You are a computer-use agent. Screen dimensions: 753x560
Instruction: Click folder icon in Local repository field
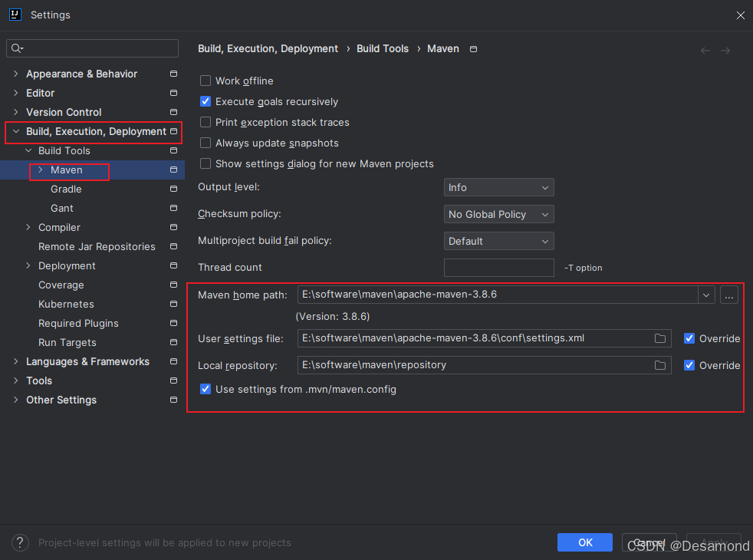pos(660,365)
